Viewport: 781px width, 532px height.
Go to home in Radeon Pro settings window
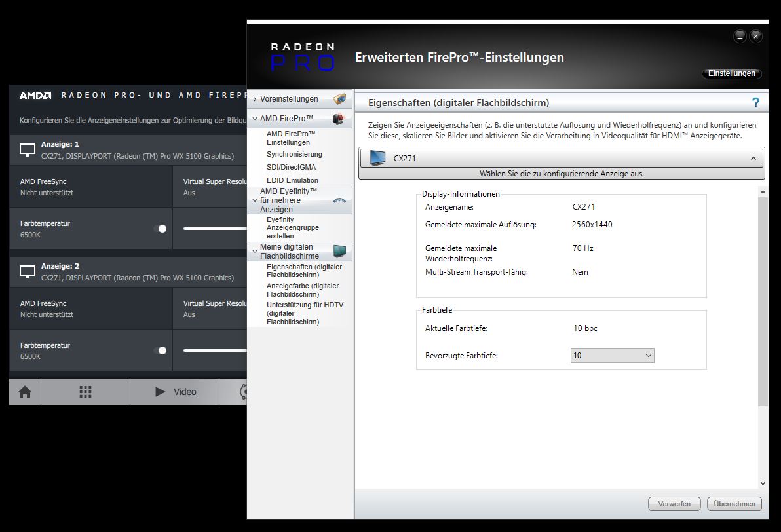(x=25, y=392)
